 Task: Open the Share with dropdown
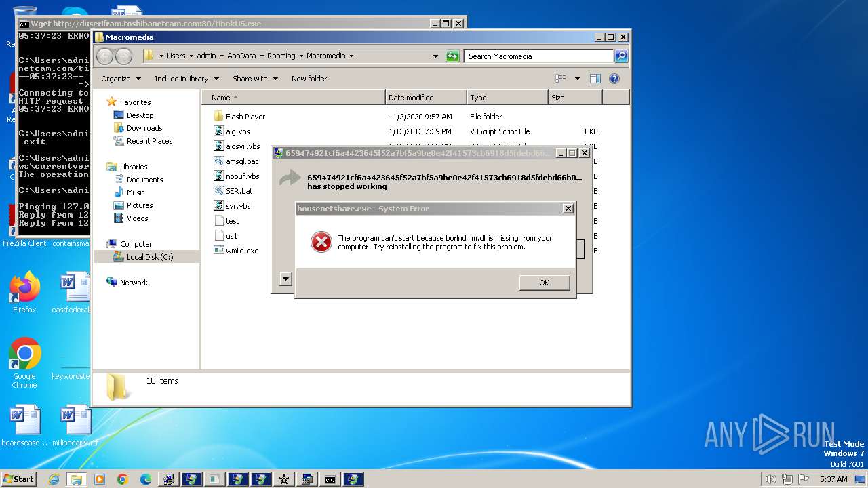255,79
